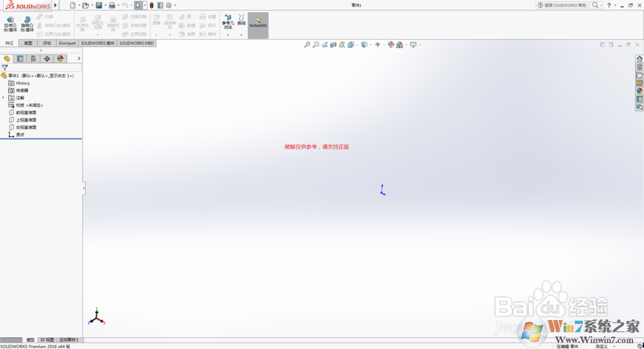Expand dropdown under Reference Geometry
The height and width of the screenshot is (349, 644).
(x=228, y=35)
